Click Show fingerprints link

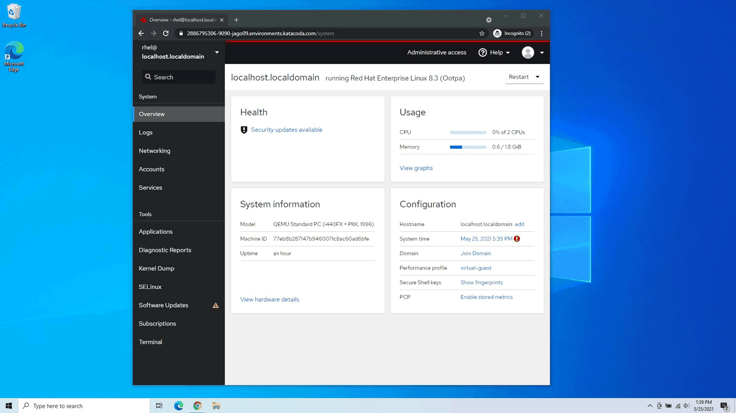(482, 283)
